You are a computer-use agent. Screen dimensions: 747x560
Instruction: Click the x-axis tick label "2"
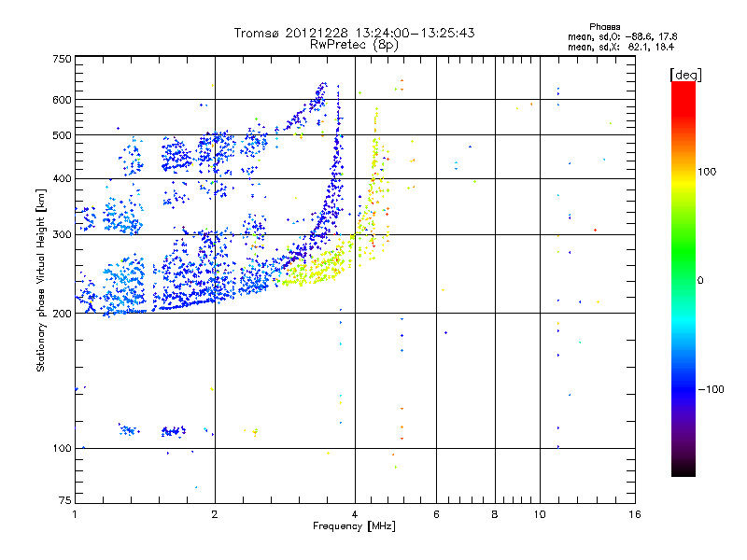215,514
